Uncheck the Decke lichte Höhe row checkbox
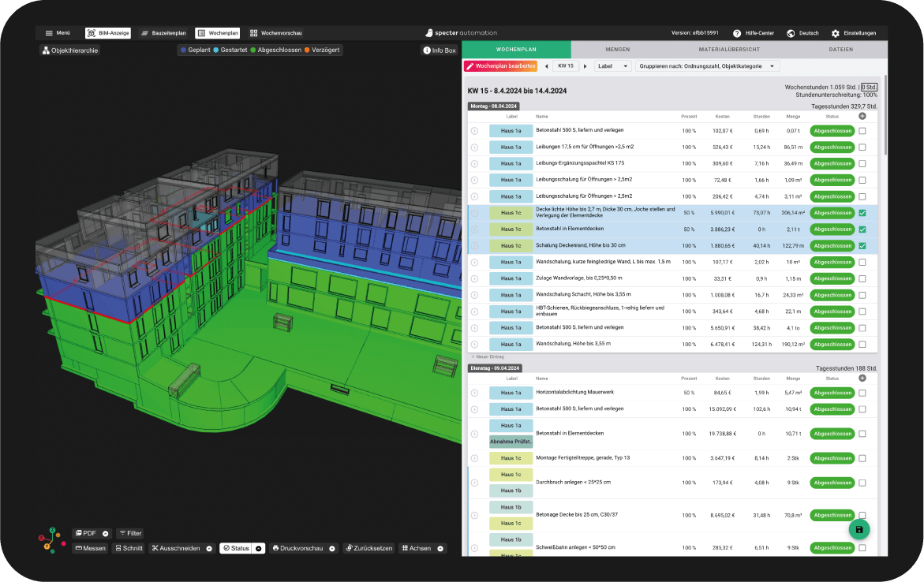The height and width of the screenshot is (582, 924). tap(861, 212)
